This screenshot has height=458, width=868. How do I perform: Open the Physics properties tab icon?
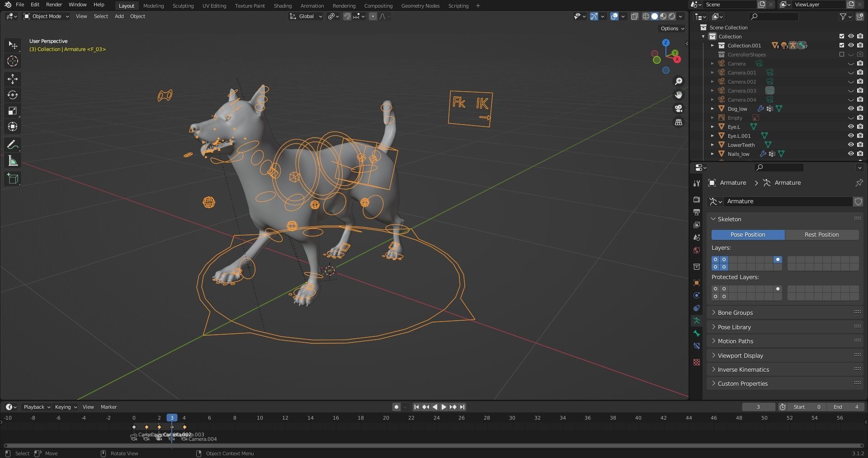point(697,295)
